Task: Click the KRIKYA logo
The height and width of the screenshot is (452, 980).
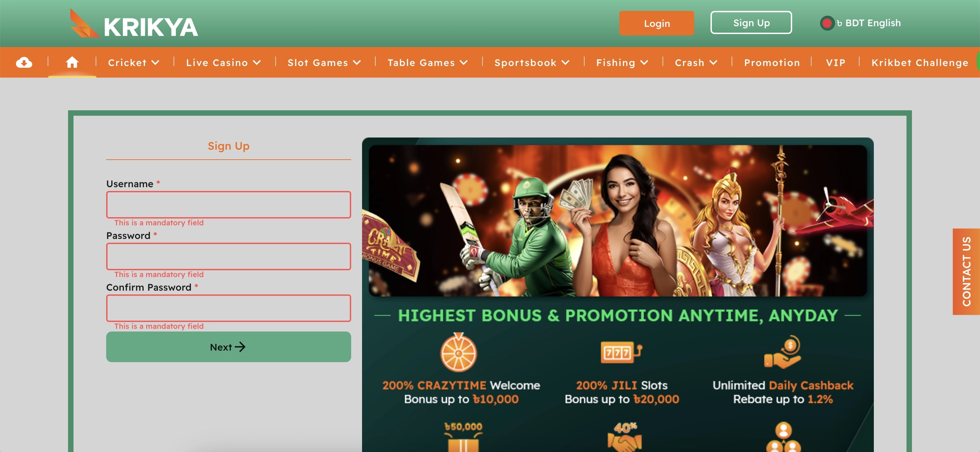Action: (x=133, y=23)
